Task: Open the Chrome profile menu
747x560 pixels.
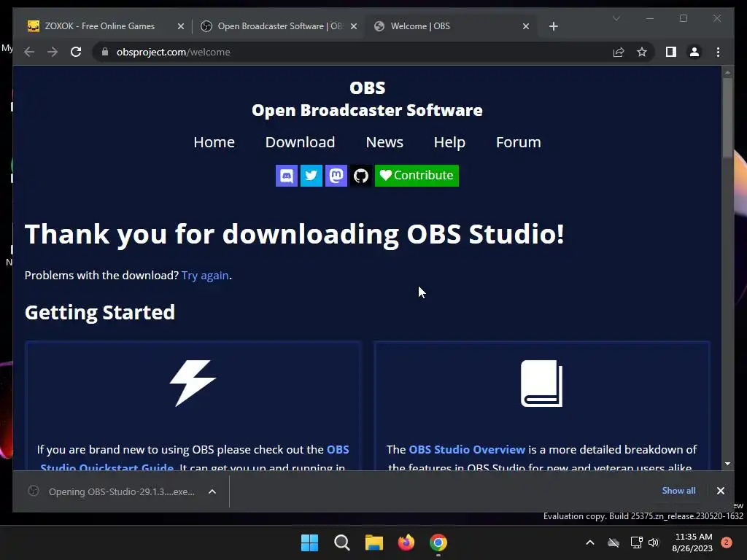Action: pyautogui.click(x=694, y=52)
